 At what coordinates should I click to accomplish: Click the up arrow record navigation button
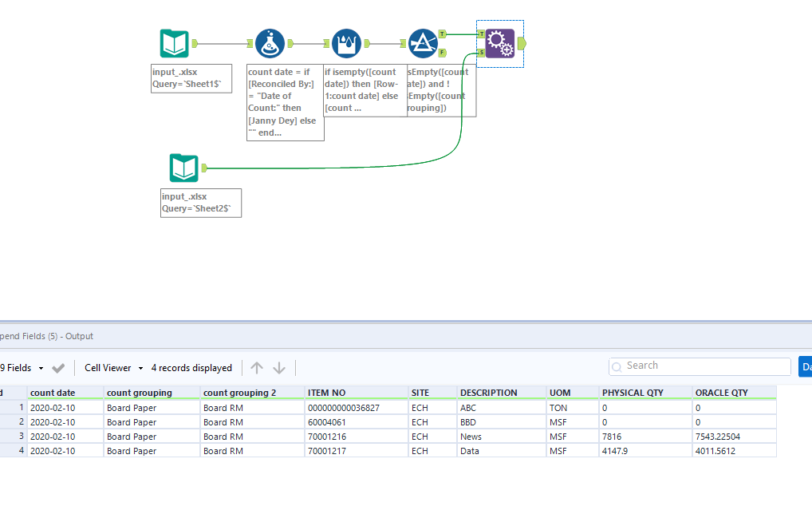click(x=256, y=367)
